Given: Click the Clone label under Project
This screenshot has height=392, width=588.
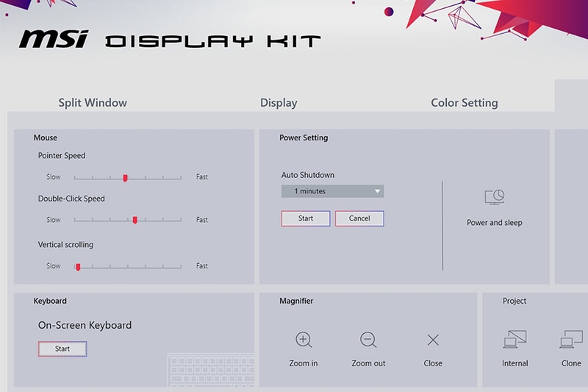Looking at the screenshot, I should pyautogui.click(x=571, y=363).
